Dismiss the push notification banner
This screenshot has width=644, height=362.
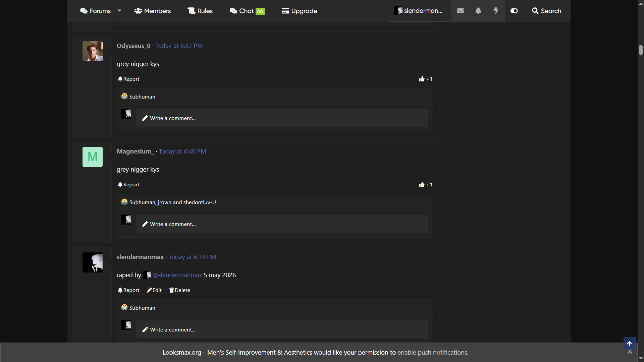tap(630, 352)
